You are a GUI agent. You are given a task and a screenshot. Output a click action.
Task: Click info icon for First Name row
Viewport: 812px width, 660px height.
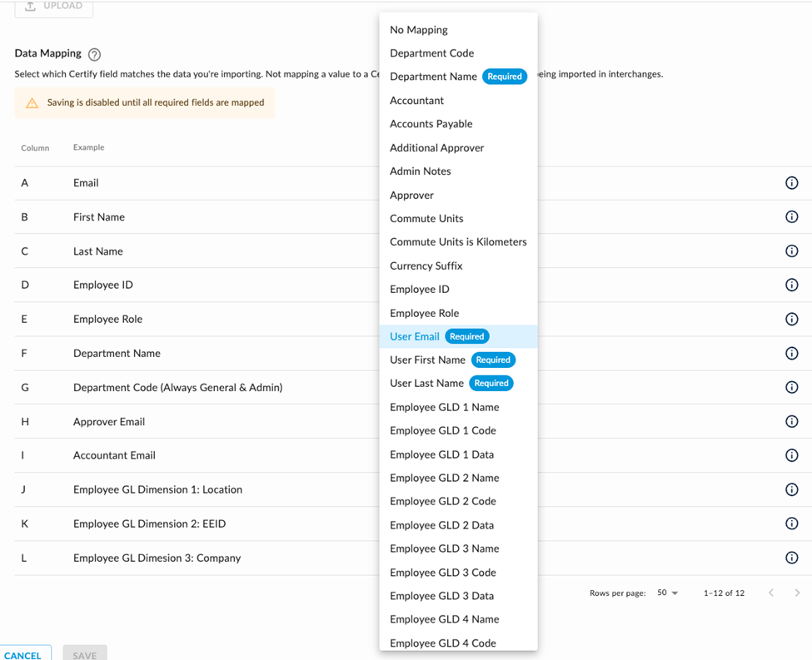(791, 217)
